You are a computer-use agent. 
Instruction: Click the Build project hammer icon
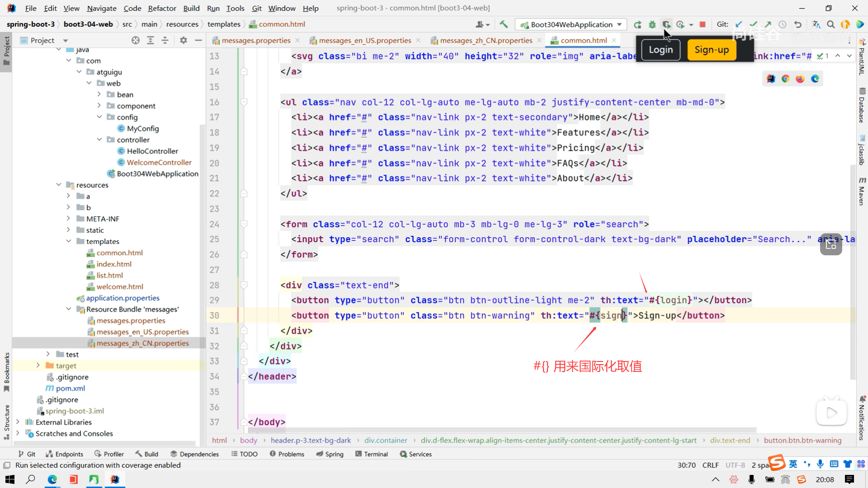click(504, 24)
